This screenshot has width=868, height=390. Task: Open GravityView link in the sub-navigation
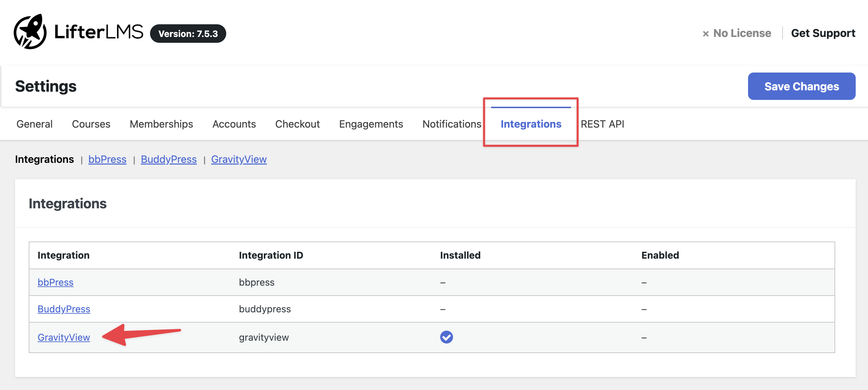pyautogui.click(x=239, y=159)
